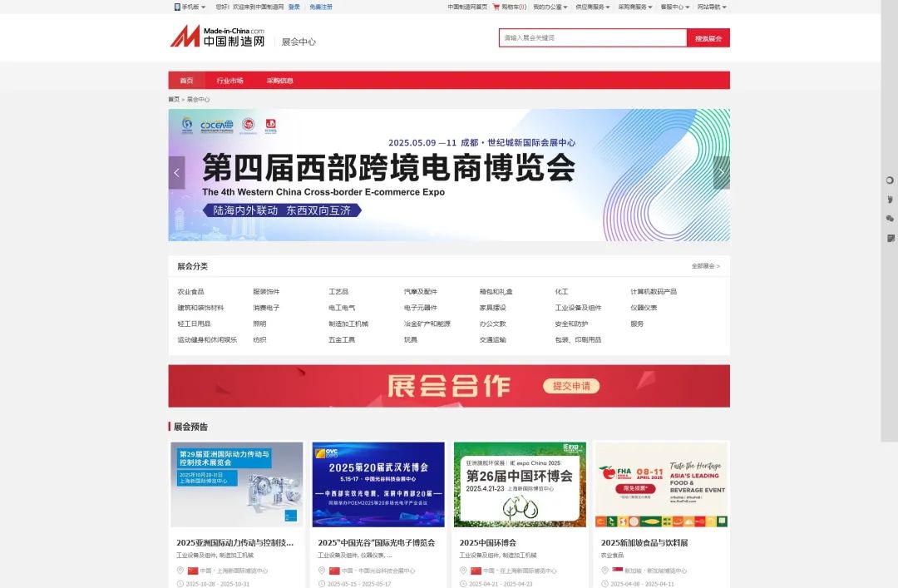Open the 建筑和装饰材料 category
This screenshot has width=898, height=588.
[200, 308]
